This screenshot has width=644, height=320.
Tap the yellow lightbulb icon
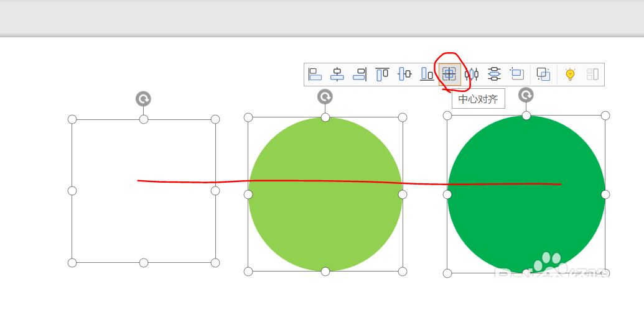(570, 75)
